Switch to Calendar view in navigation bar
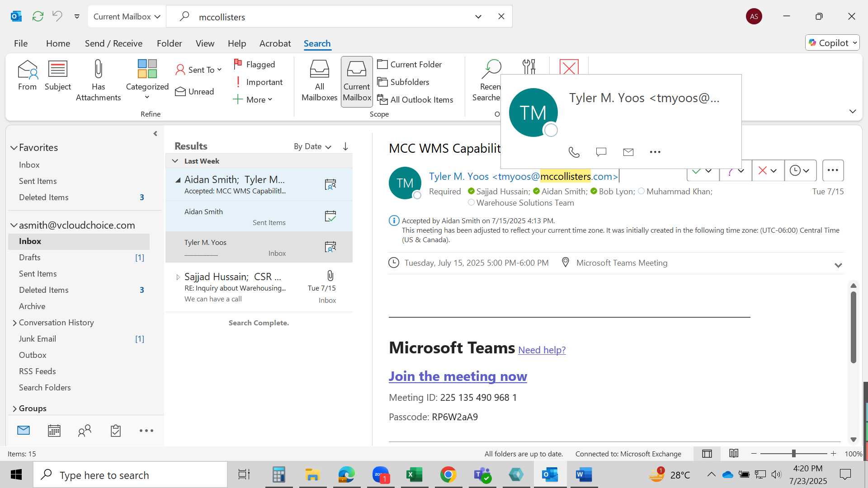This screenshot has height=488, width=868. (54, 431)
